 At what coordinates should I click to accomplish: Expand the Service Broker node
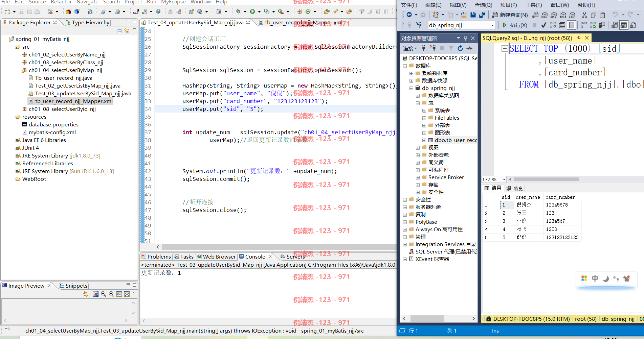[x=418, y=177]
